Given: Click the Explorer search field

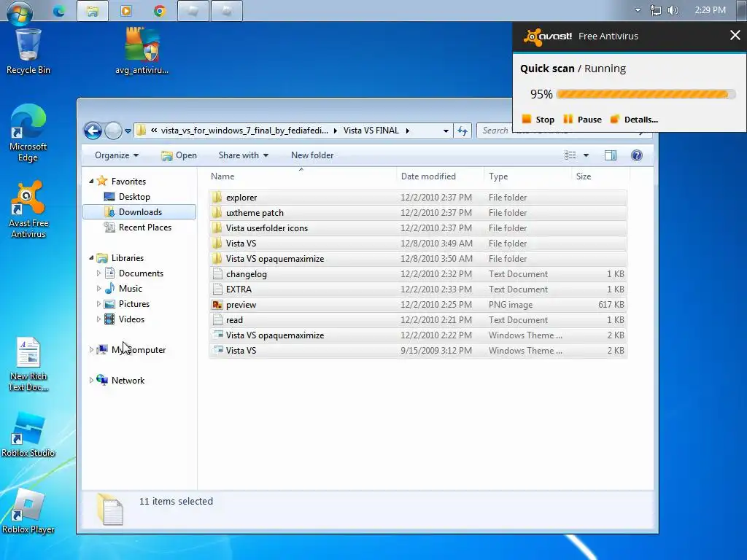Looking at the screenshot, I should coord(562,131).
